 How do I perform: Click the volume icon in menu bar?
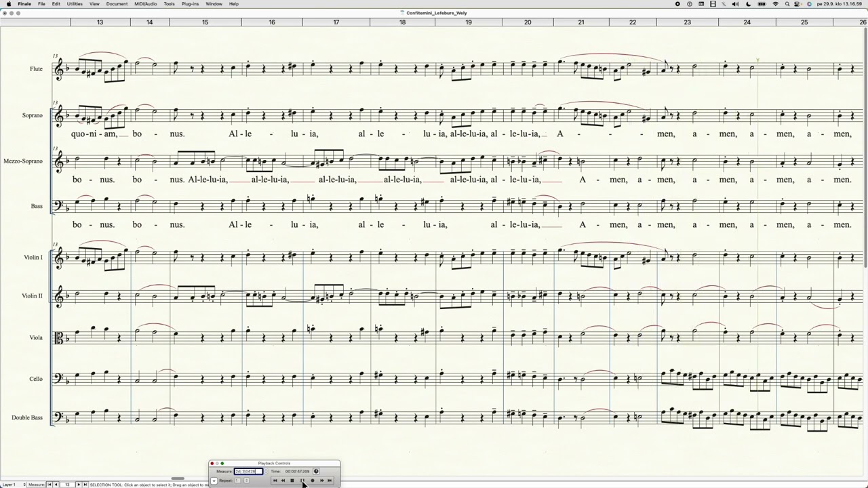tap(736, 4)
